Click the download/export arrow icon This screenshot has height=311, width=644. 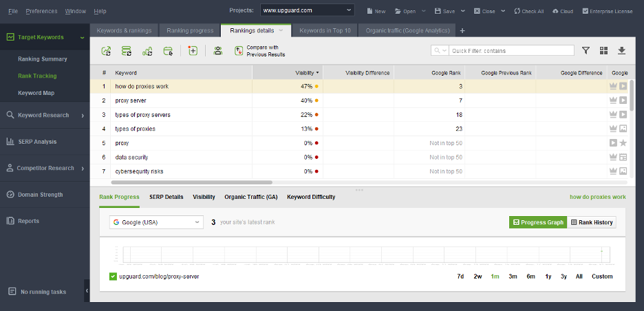point(622,50)
